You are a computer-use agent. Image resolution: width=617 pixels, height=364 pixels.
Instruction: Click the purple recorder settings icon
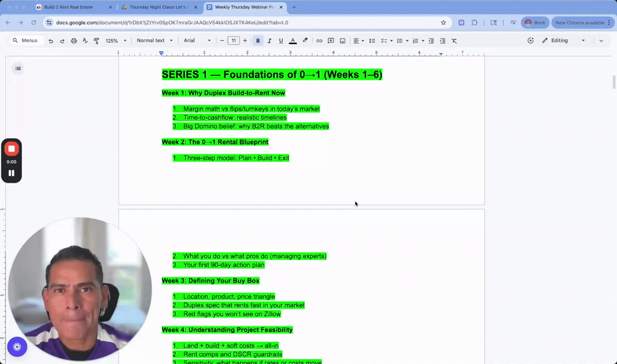coord(17,347)
